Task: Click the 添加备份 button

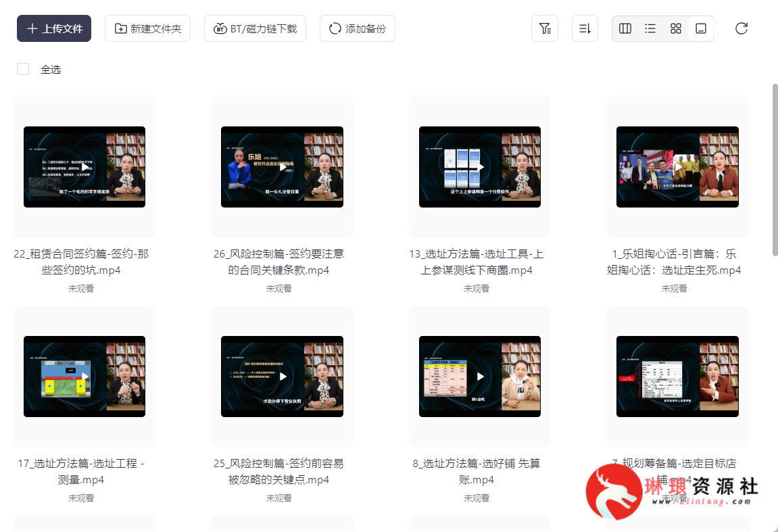Action: point(358,28)
